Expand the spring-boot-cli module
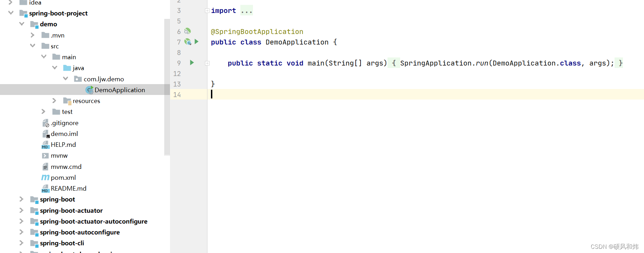Screen dimensions: 644x253 click(21, 243)
